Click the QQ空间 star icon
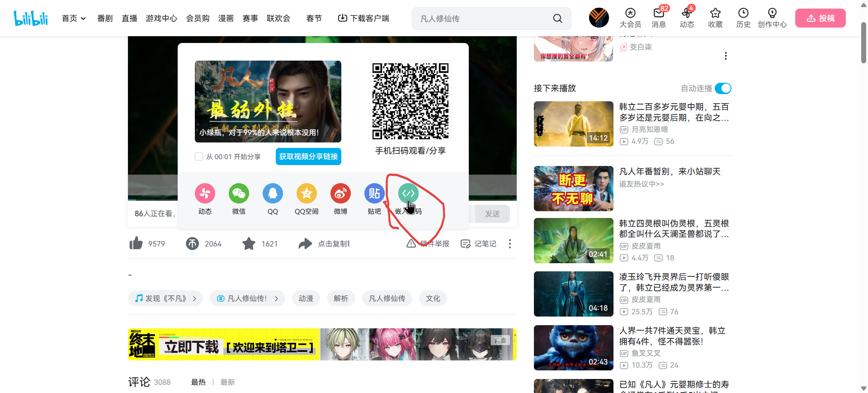 coord(307,194)
